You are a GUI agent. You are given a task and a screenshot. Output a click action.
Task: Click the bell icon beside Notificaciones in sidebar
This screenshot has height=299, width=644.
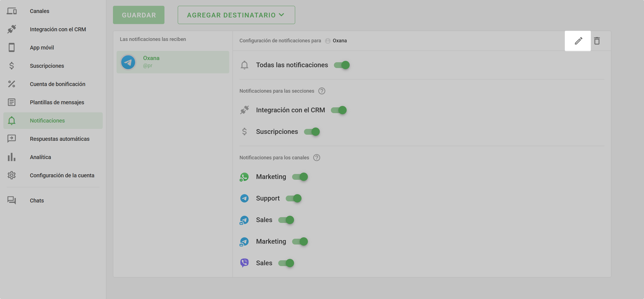12,121
